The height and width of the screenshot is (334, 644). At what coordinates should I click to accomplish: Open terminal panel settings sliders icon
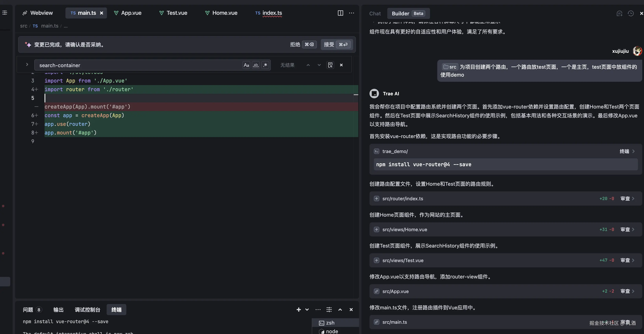[x=329, y=310]
